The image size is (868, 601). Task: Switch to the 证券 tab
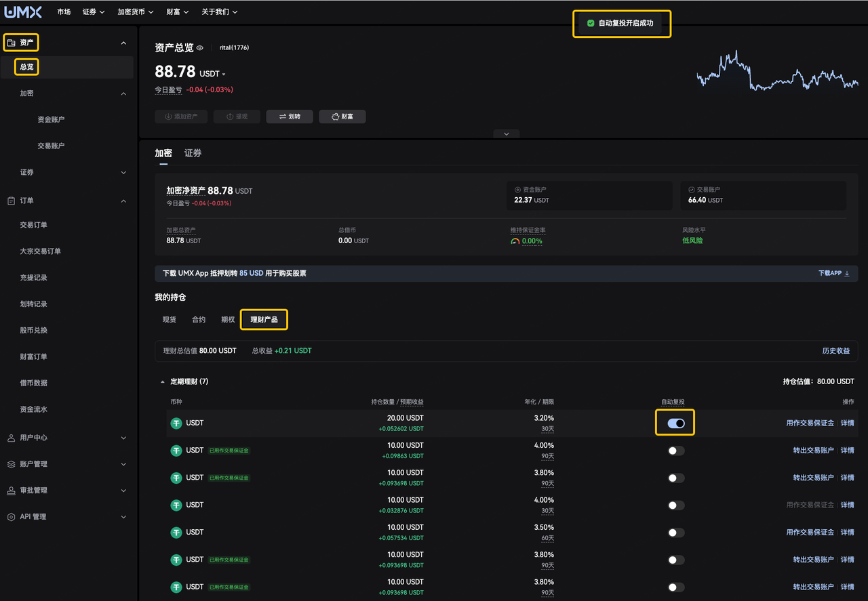pos(193,153)
